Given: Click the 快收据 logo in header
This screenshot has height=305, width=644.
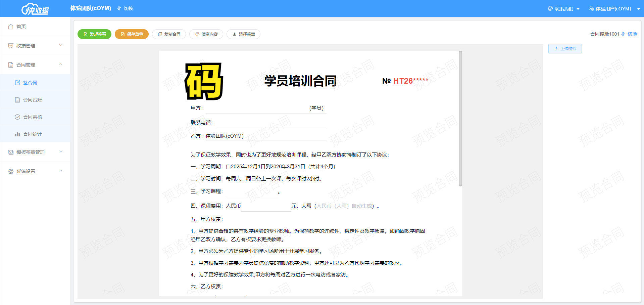Looking at the screenshot, I should click(x=35, y=9).
